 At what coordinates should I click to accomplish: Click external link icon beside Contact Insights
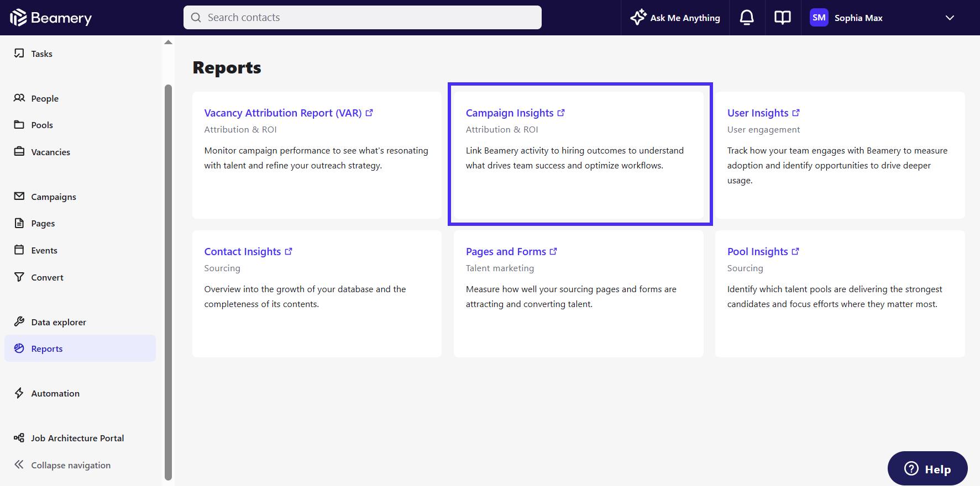point(289,251)
